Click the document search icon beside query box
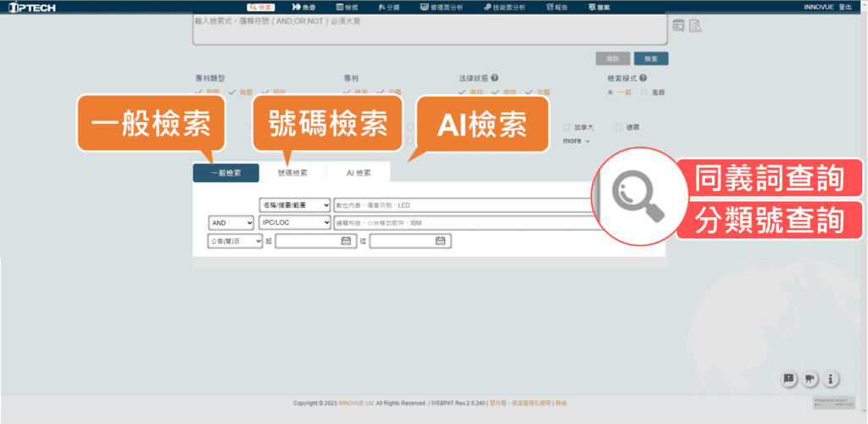 (x=695, y=25)
